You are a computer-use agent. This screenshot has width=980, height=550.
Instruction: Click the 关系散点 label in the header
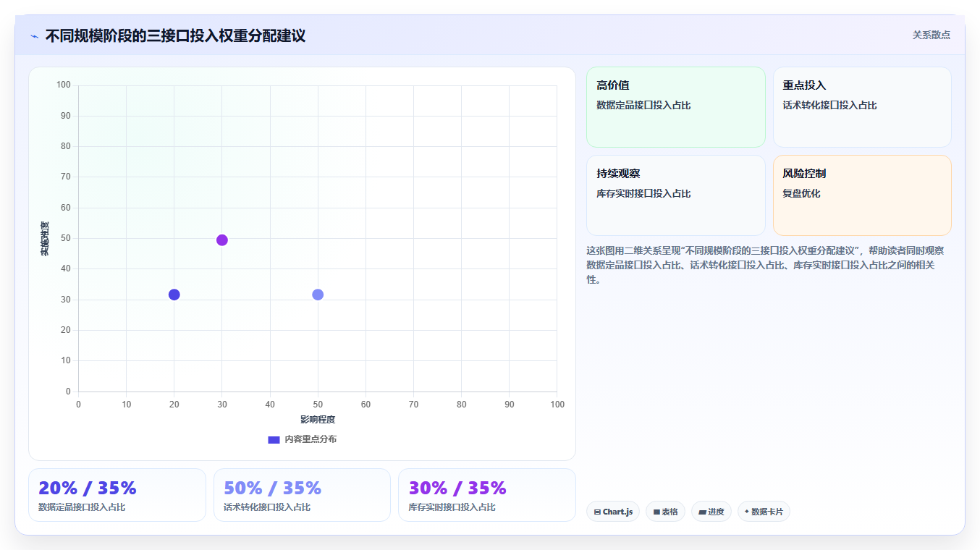931,35
